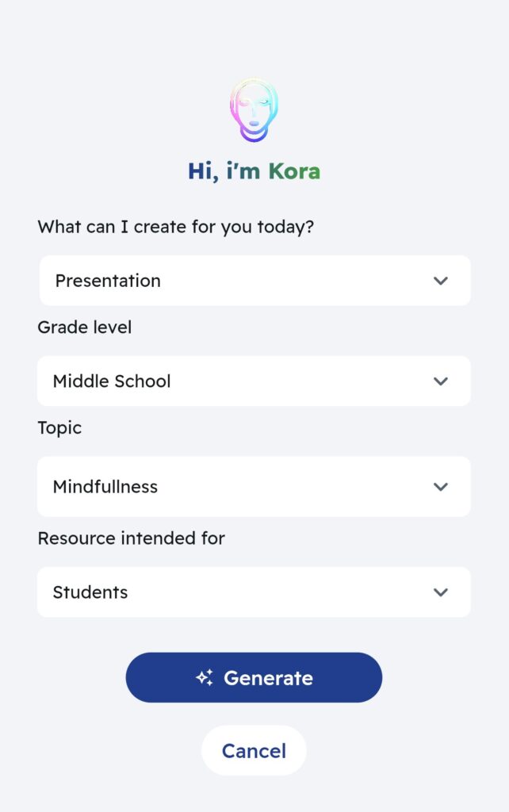This screenshot has width=509, height=812.
Task: Select the Middle School text value
Action: (x=111, y=381)
